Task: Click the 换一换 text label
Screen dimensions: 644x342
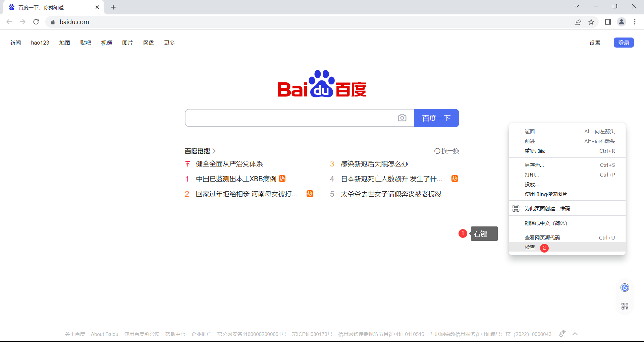Action: (450, 151)
